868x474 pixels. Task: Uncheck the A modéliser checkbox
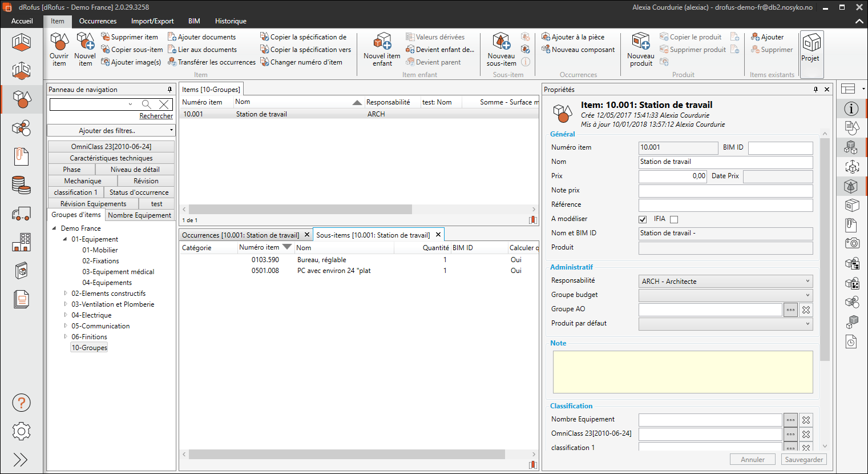pyautogui.click(x=643, y=219)
